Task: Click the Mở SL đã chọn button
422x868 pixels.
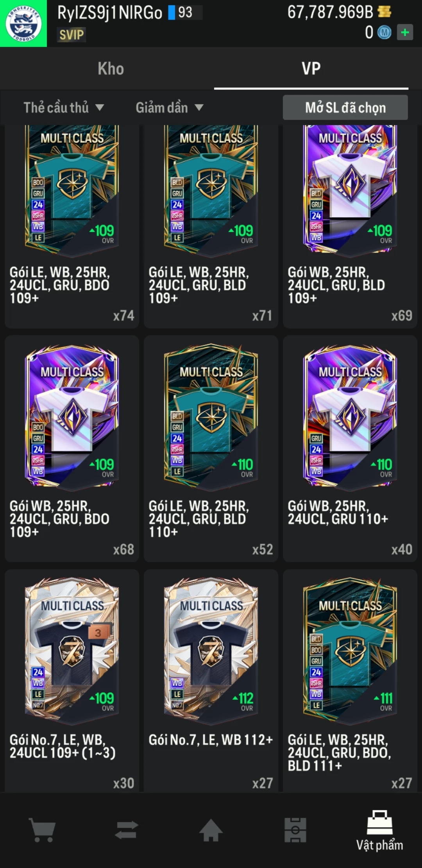Action: coord(345,108)
